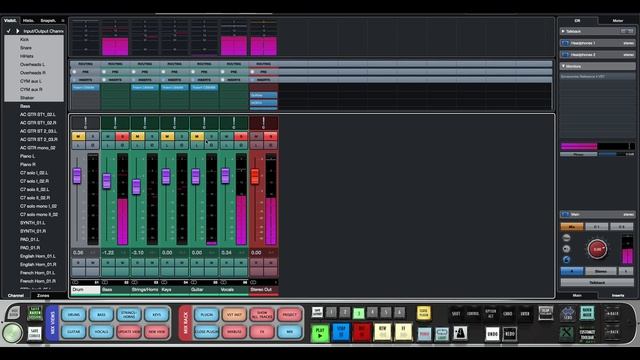Click the SAVE COMBOS button
640x360 pixels.
click(35, 333)
